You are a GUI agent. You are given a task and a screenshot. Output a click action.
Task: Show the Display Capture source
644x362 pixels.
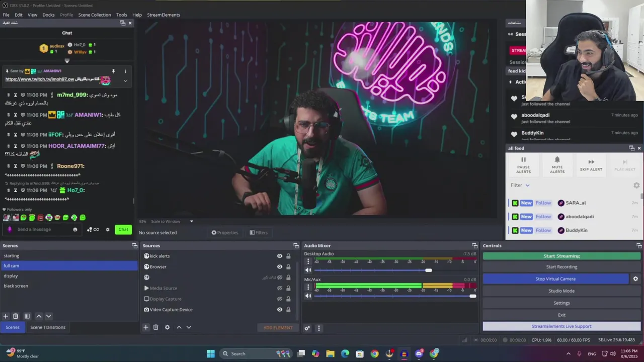[x=280, y=299]
